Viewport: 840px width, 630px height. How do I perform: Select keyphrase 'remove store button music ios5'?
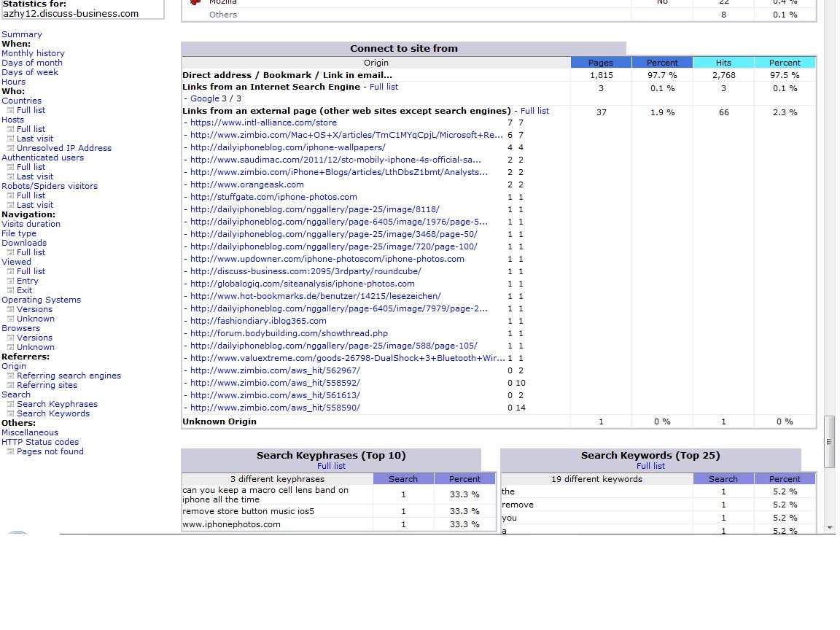click(248, 512)
